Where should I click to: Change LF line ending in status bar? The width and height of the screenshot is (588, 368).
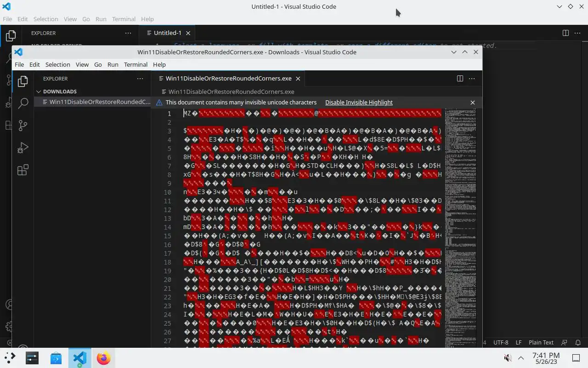click(519, 343)
